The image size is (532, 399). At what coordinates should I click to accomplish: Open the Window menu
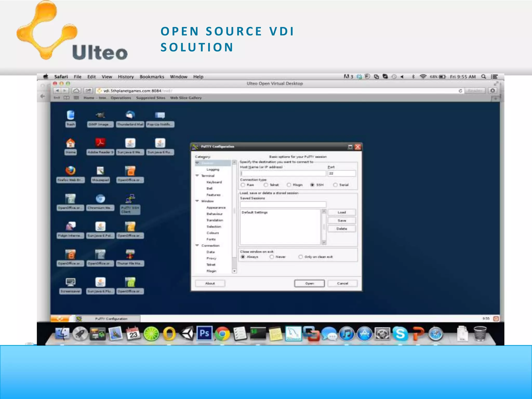179,77
